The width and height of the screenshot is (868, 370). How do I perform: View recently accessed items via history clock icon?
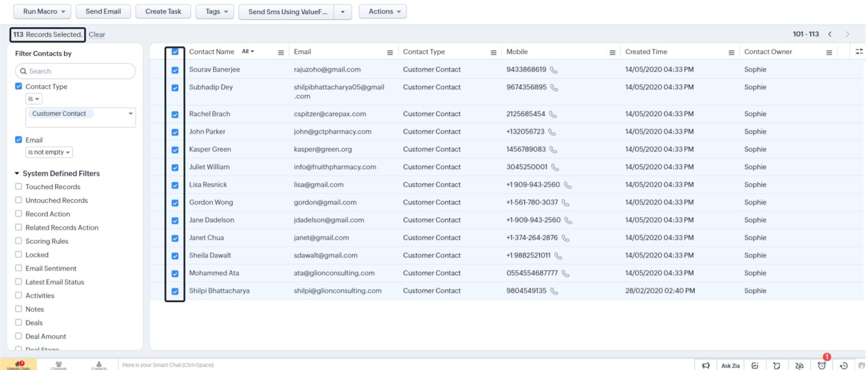click(x=844, y=365)
